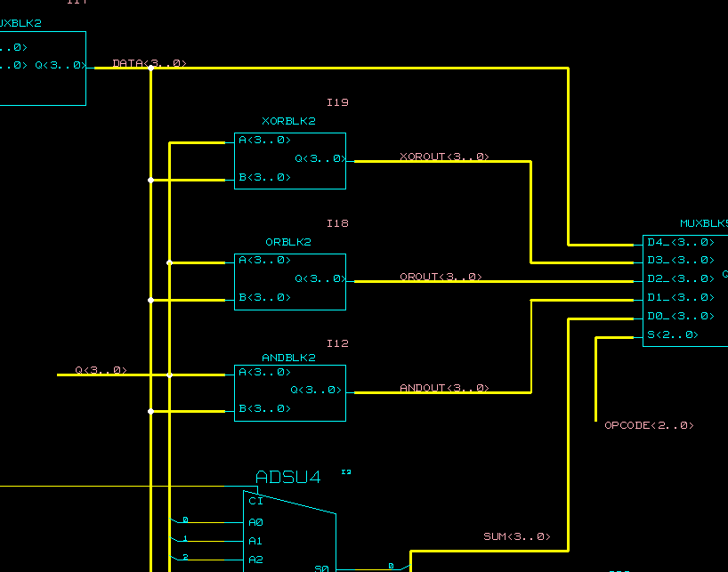Click the XOROUT<3..0> net label

(444, 157)
